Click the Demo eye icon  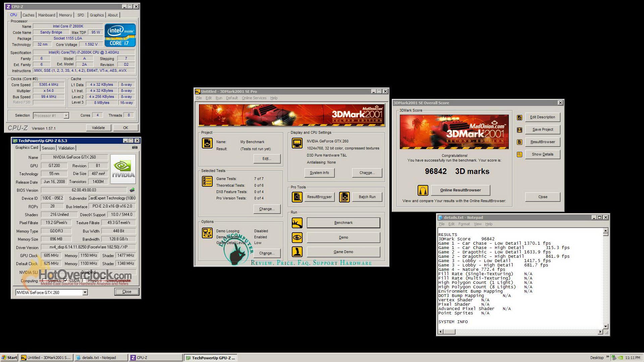pos(297,238)
